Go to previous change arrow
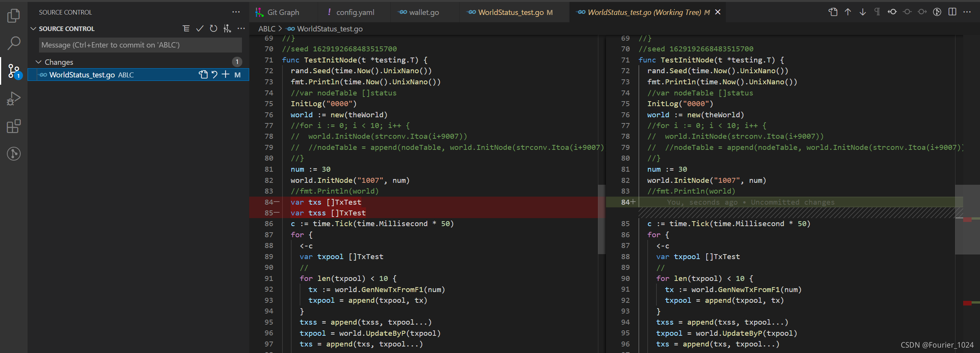 [848, 12]
